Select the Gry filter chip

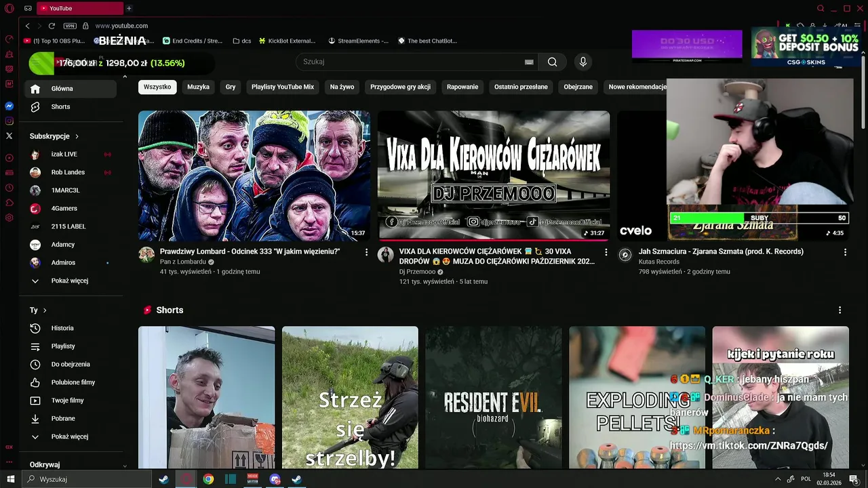click(231, 87)
